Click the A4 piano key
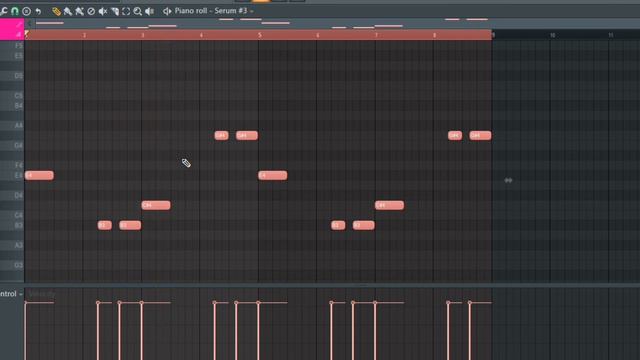640x360 pixels. pos(12,125)
